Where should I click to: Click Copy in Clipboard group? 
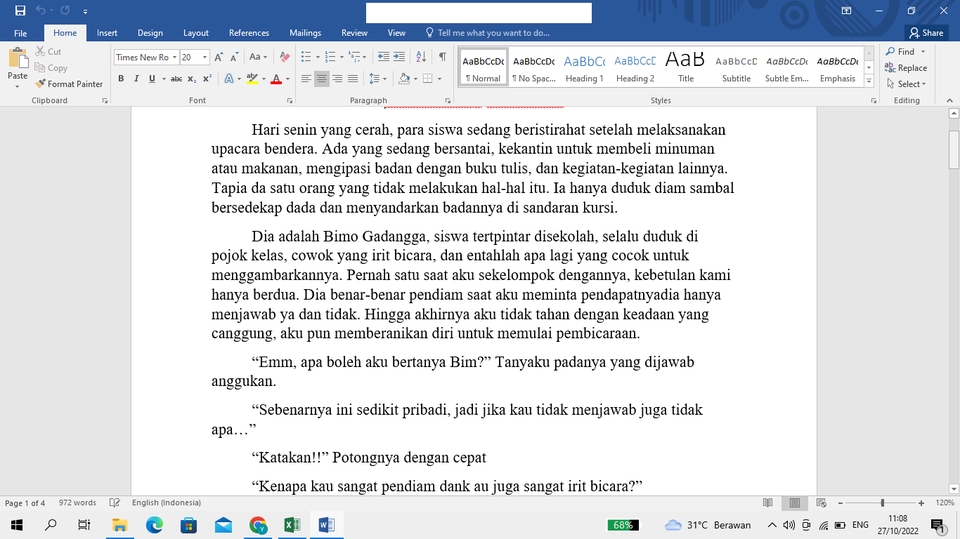(51, 68)
